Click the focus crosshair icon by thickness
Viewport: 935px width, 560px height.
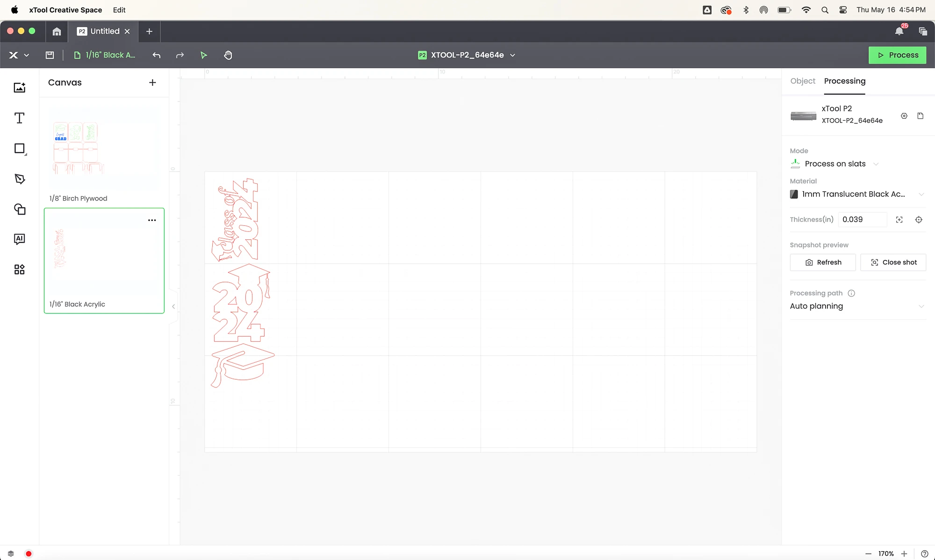point(919,220)
